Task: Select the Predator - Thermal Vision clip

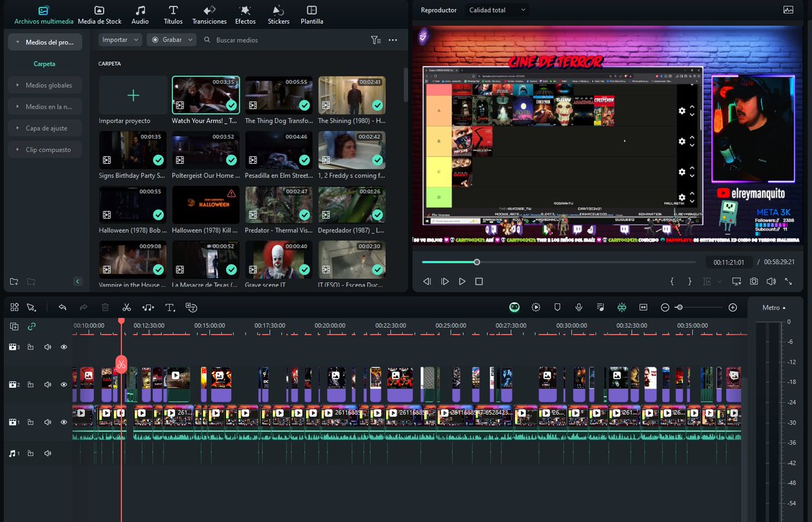Action: (279, 205)
